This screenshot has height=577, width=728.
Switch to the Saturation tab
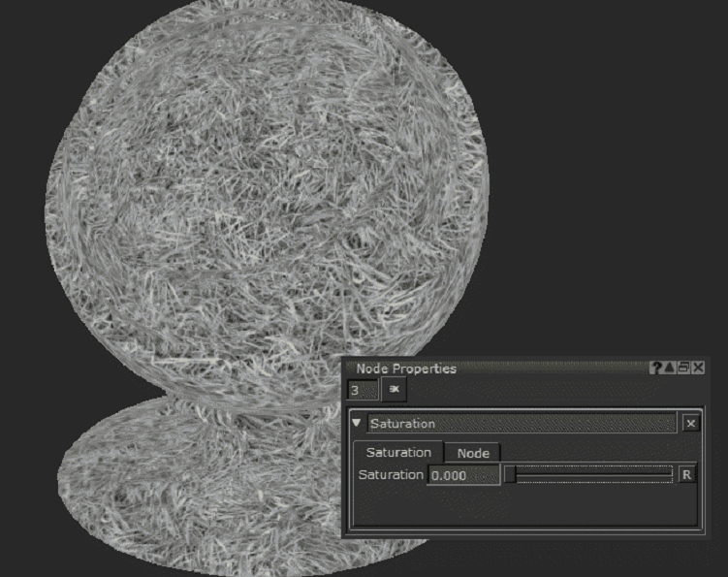point(398,453)
